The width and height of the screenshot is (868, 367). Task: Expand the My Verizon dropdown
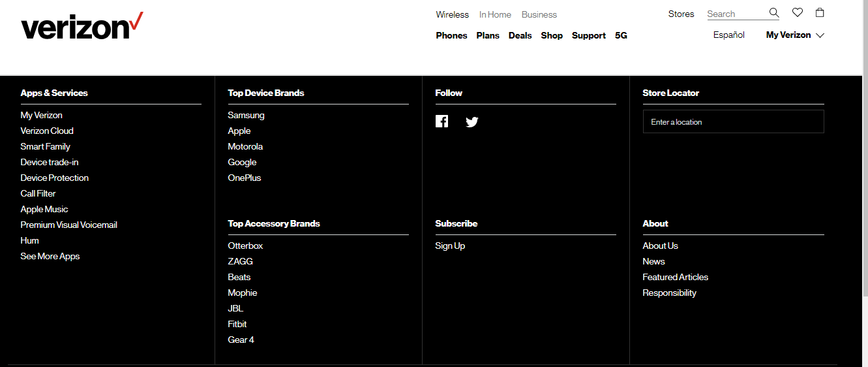pyautogui.click(x=795, y=35)
